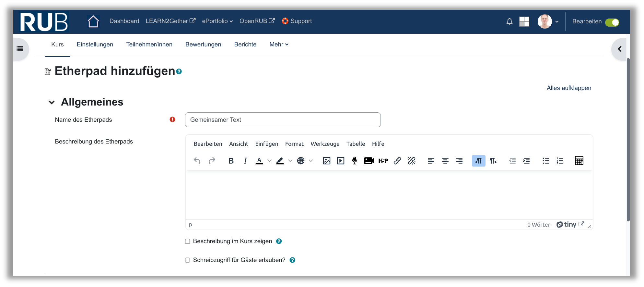Click the bulleted list icon
This screenshot has width=644, height=287.
pos(546,161)
